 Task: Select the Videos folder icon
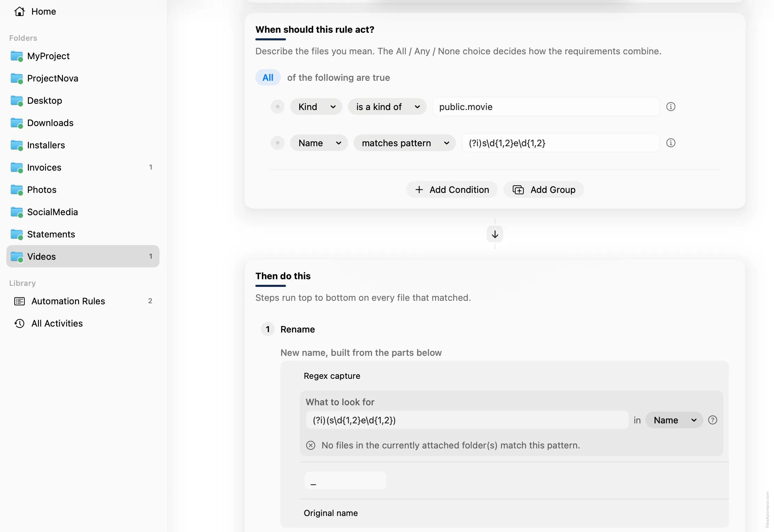point(17,257)
